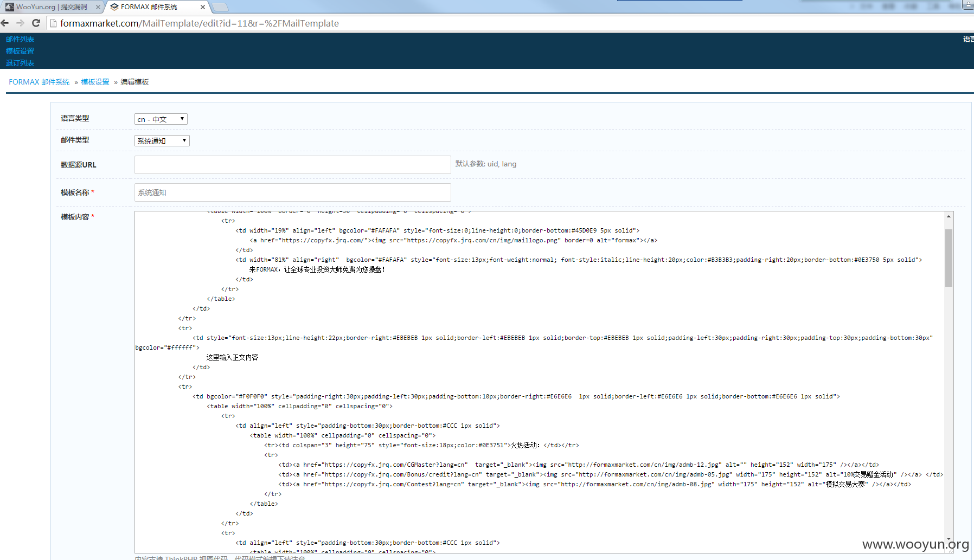
Task: Switch to the WooYun.org tab
Action: coord(52,7)
